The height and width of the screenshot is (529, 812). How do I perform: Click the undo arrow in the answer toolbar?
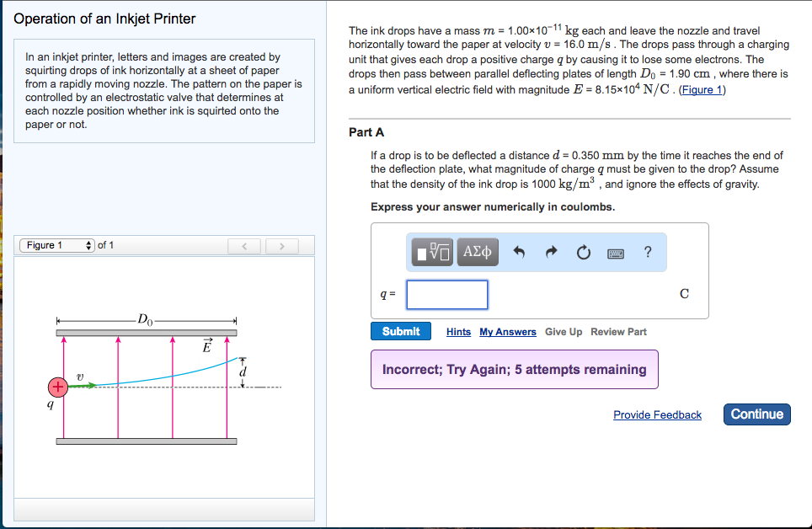tap(519, 251)
